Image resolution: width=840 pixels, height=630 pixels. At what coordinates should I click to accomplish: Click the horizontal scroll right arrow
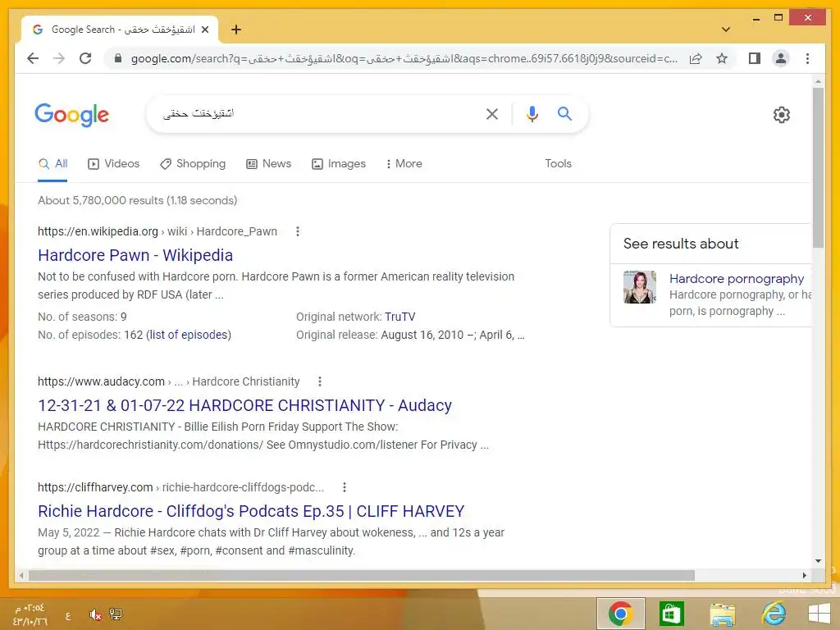point(804,575)
